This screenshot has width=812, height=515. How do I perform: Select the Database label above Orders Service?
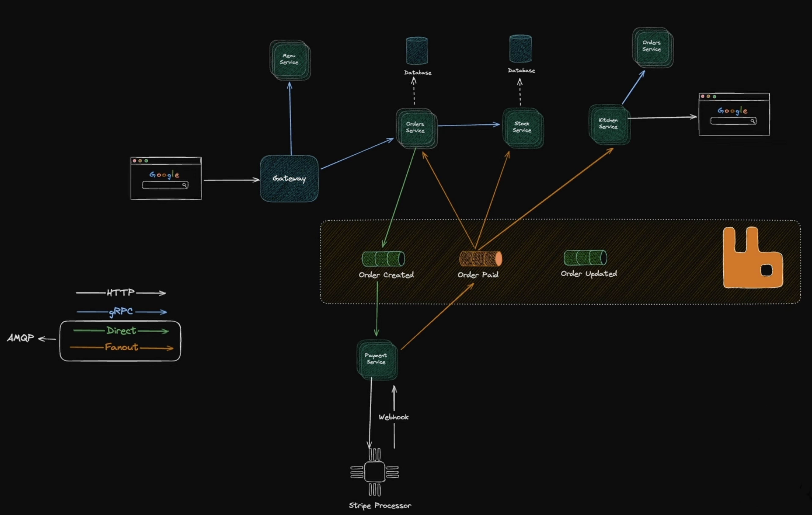[418, 73]
